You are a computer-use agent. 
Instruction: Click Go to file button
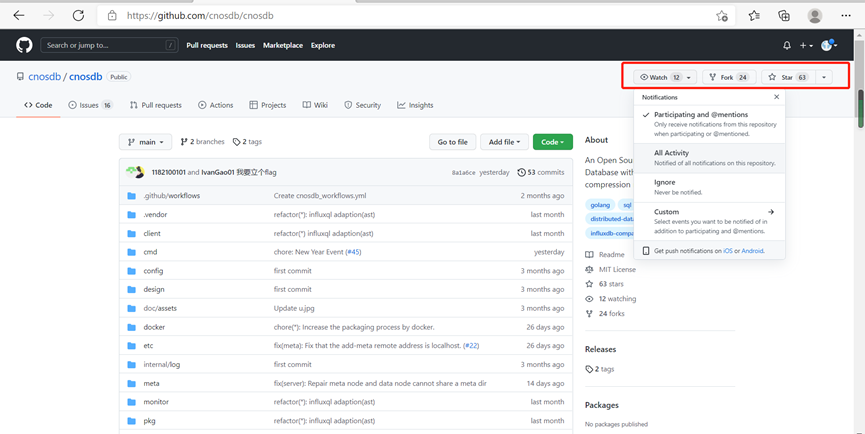(452, 142)
